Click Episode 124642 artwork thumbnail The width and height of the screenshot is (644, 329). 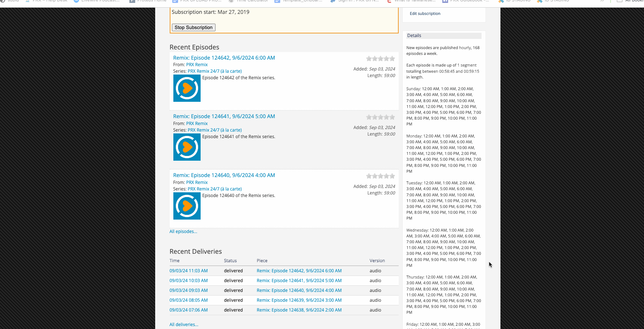(187, 88)
